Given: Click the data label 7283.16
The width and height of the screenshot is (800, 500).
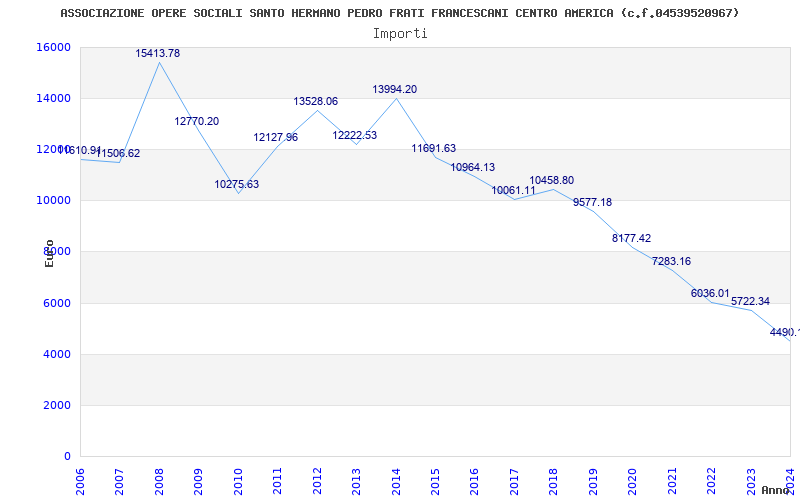Looking at the screenshot, I should pyautogui.click(x=671, y=261).
